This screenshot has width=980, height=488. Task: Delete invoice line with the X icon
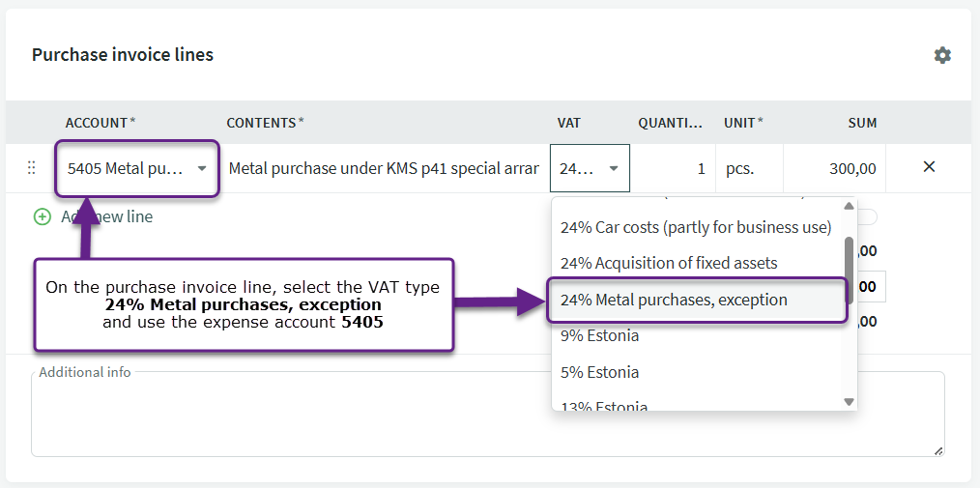click(929, 167)
